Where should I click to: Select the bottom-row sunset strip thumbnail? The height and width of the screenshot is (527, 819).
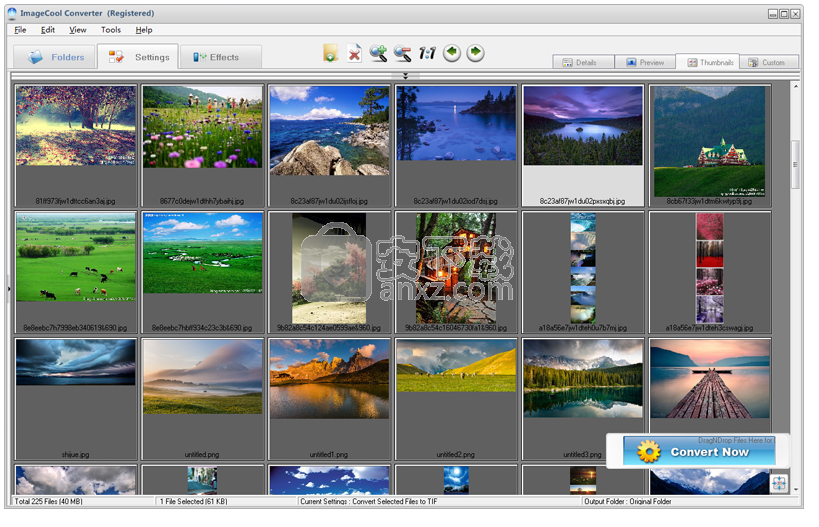tap(583, 479)
